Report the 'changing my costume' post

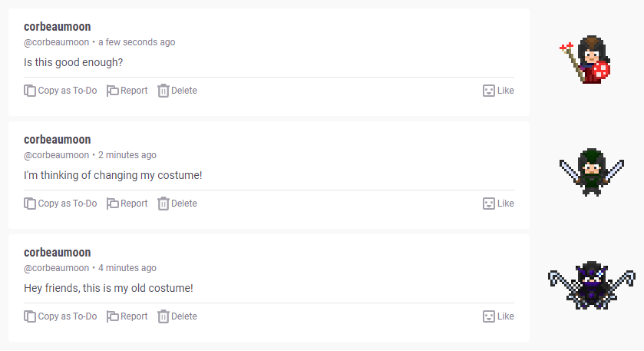pyautogui.click(x=127, y=204)
